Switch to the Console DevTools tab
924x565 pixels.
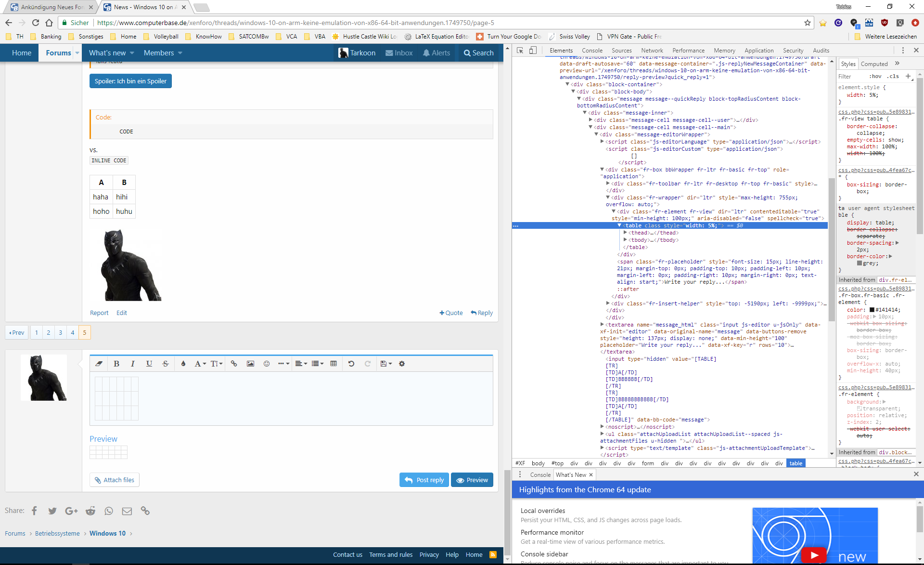coord(592,50)
